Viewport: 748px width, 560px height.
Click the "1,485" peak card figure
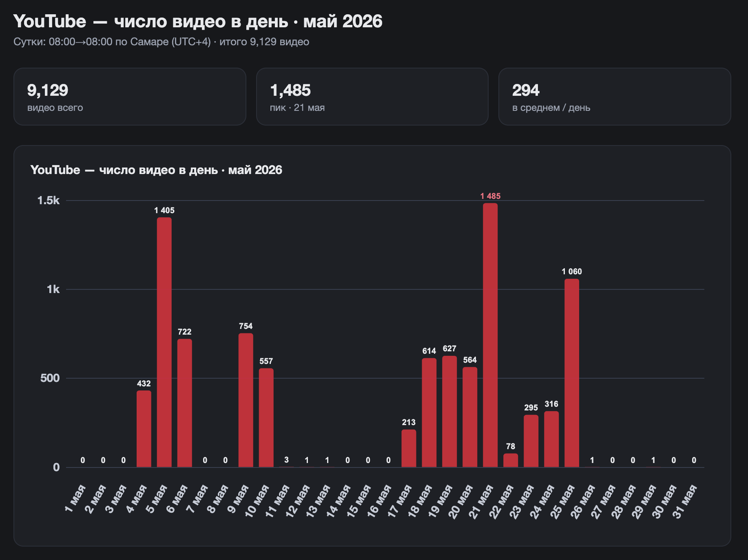(290, 90)
